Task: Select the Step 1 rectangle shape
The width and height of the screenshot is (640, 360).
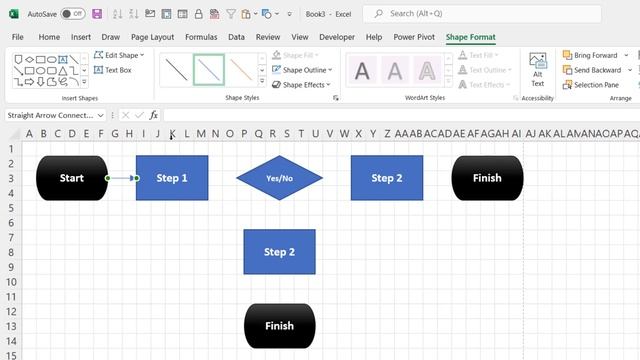Action: [x=172, y=178]
